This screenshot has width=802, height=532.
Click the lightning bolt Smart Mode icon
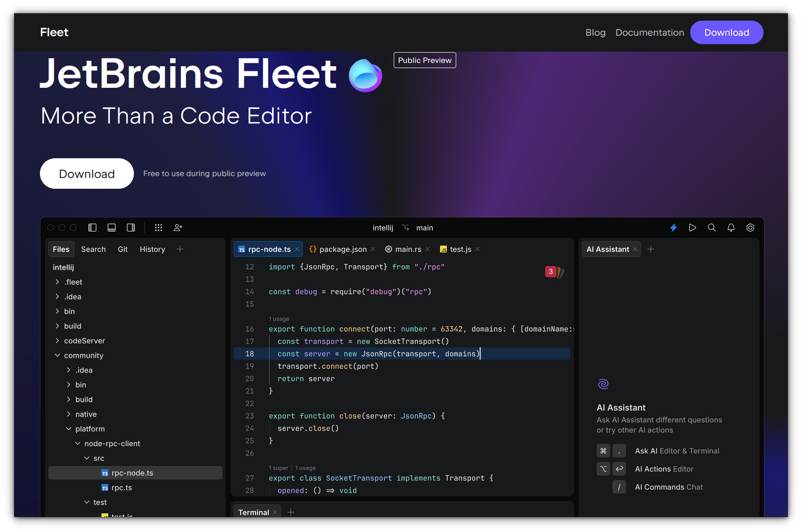pyautogui.click(x=673, y=228)
